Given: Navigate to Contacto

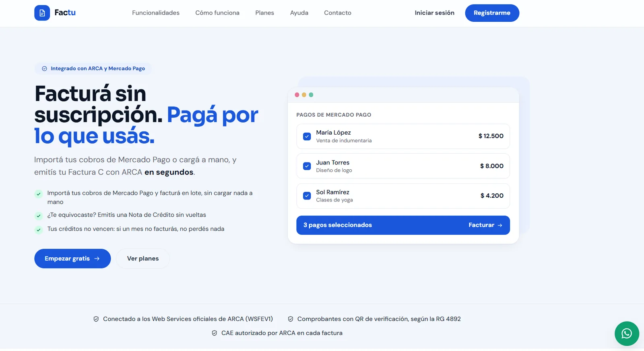Looking at the screenshot, I should pos(338,13).
